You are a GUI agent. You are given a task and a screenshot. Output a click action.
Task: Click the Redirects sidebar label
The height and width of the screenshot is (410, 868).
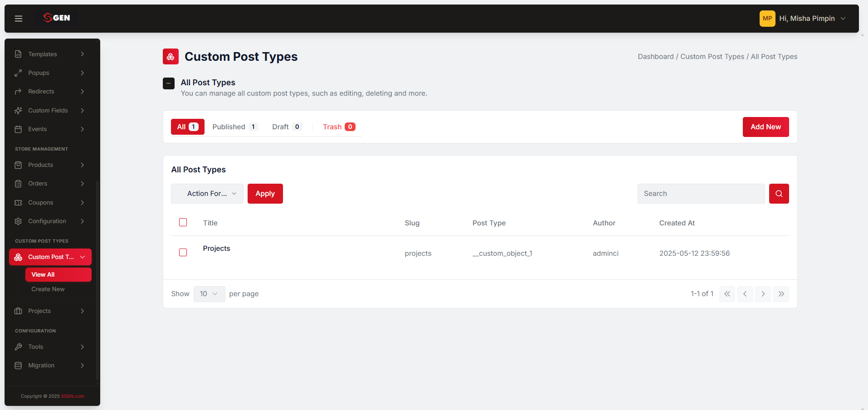(41, 92)
